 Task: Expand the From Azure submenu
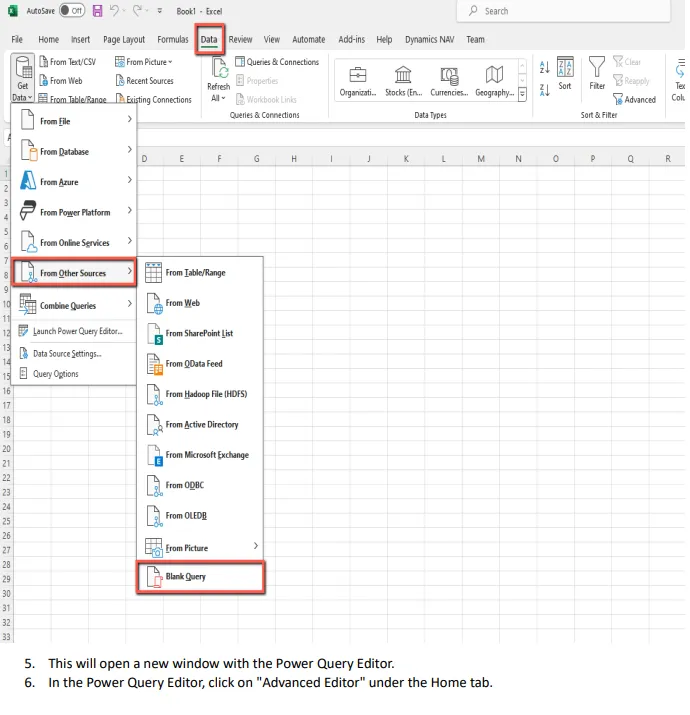click(74, 181)
